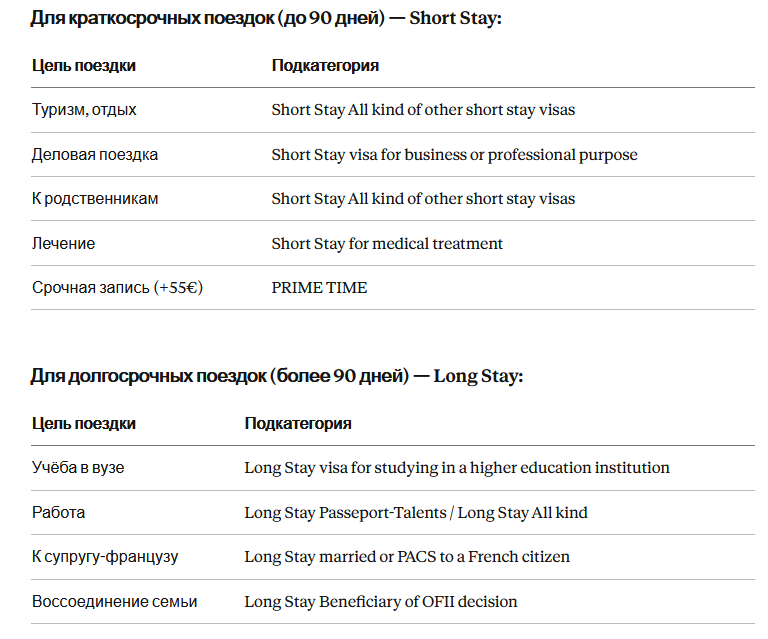
Task: Click the 'Цель поездки' header in the Short Stay table
Action: pyautogui.click(x=84, y=66)
